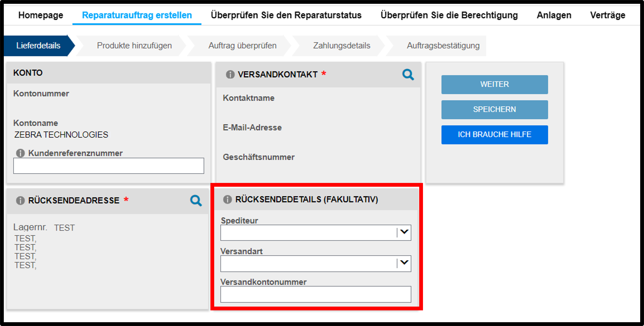Click the E-Mail-Adresse label
The image size is (644, 326).
click(252, 127)
